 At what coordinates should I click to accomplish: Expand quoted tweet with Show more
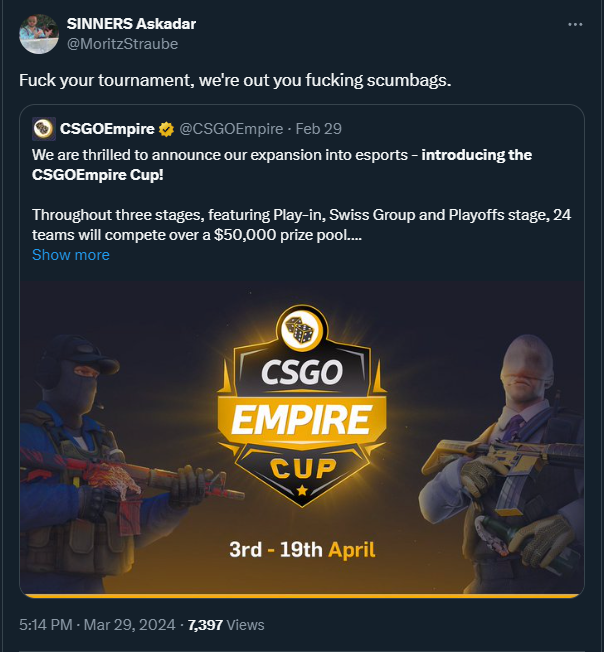(x=70, y=254)
